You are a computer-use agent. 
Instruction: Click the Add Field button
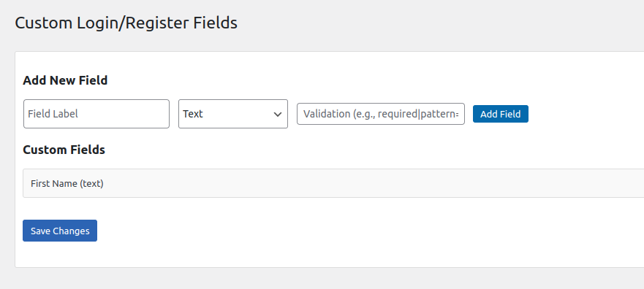click(500, 114)
